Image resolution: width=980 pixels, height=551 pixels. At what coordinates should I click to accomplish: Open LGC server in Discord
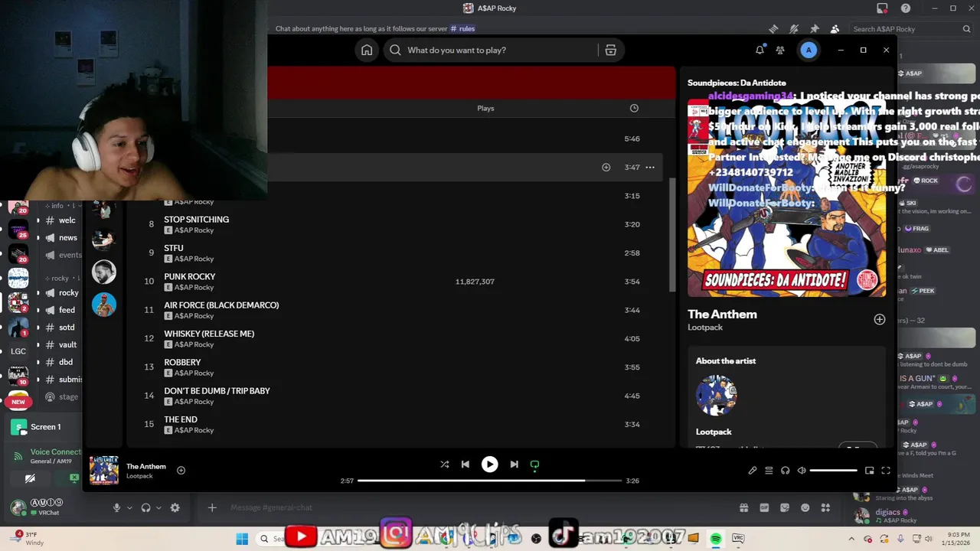(x=18, y=351)
